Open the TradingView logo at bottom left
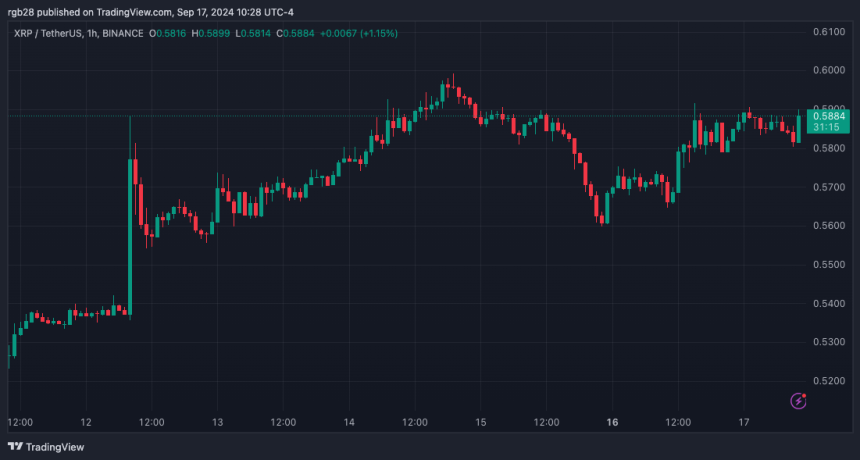 tap(47, 447)
